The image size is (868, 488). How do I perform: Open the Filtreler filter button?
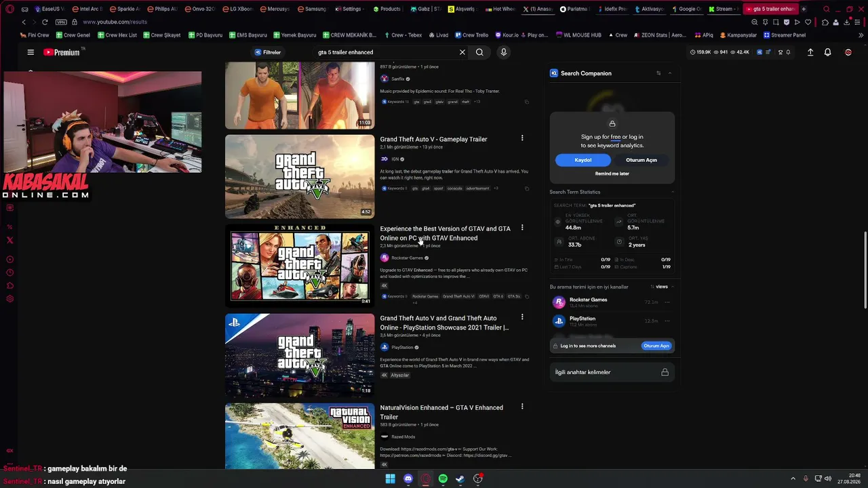point(268,52)
